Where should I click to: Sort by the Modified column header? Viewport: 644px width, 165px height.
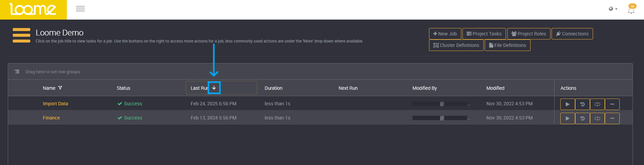495,88
